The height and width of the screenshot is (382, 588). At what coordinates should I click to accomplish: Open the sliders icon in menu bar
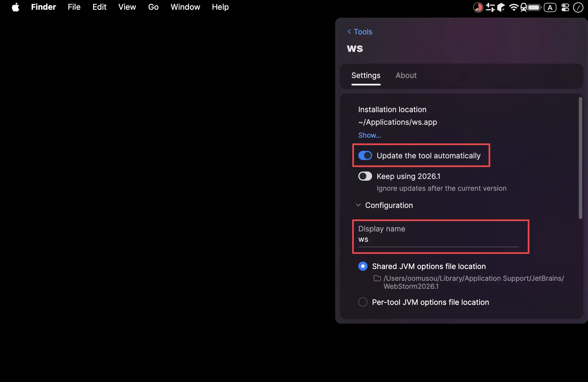(x=490, y=7)
